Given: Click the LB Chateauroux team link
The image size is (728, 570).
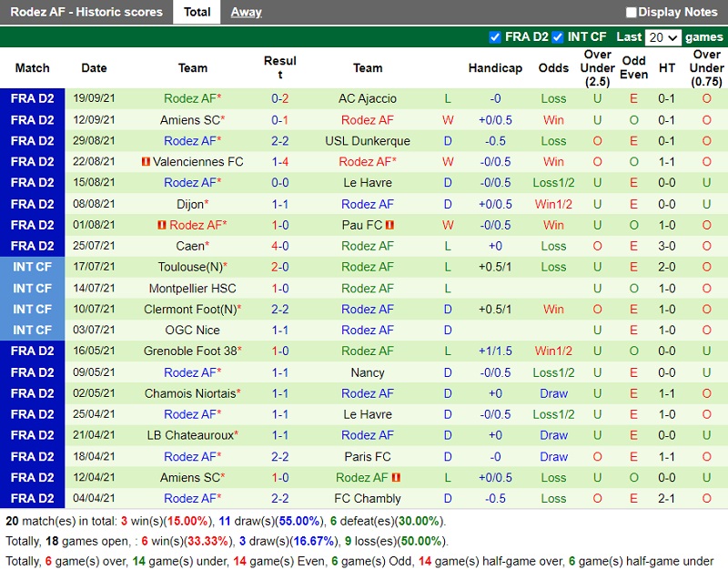Looking at the screenshot, I should click(191, 435).
